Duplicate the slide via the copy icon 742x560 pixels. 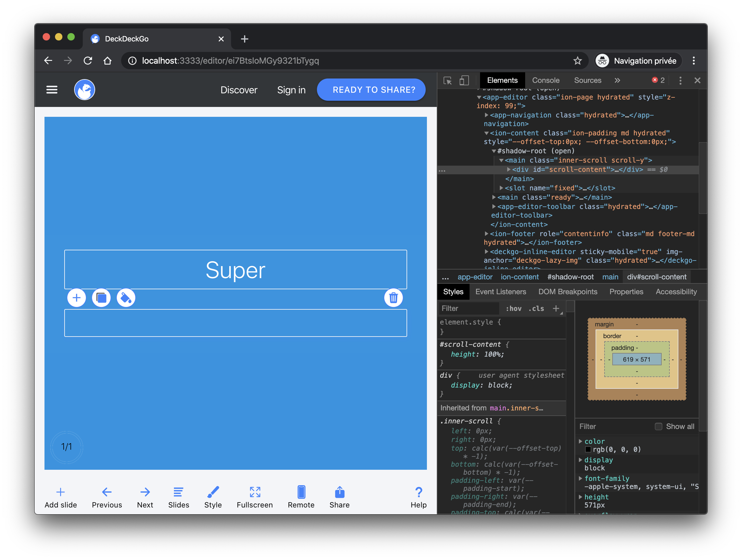[101, 298]
